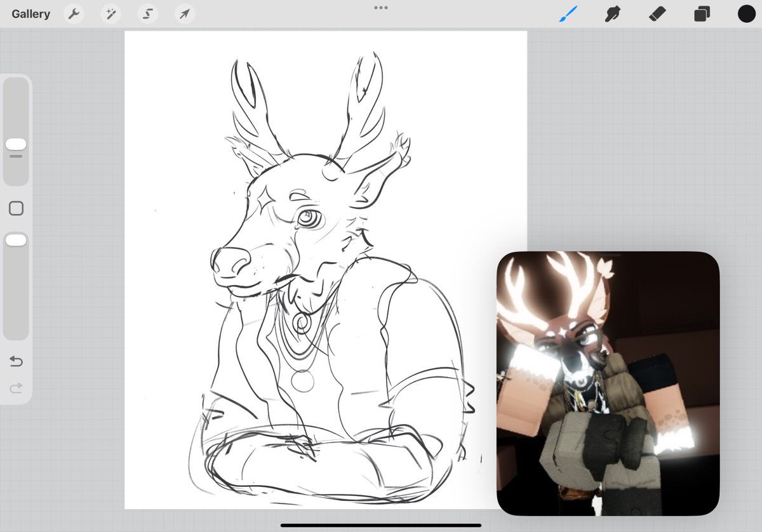This screenshot has width=762, height=532.
Task: Tap the active blue Paint brush tool
Action: 568,13
